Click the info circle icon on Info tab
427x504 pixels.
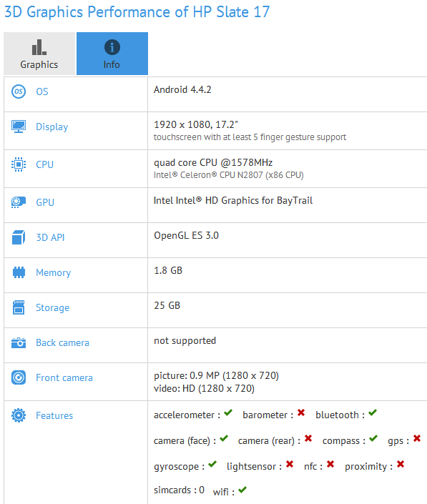tap(112, 48)
